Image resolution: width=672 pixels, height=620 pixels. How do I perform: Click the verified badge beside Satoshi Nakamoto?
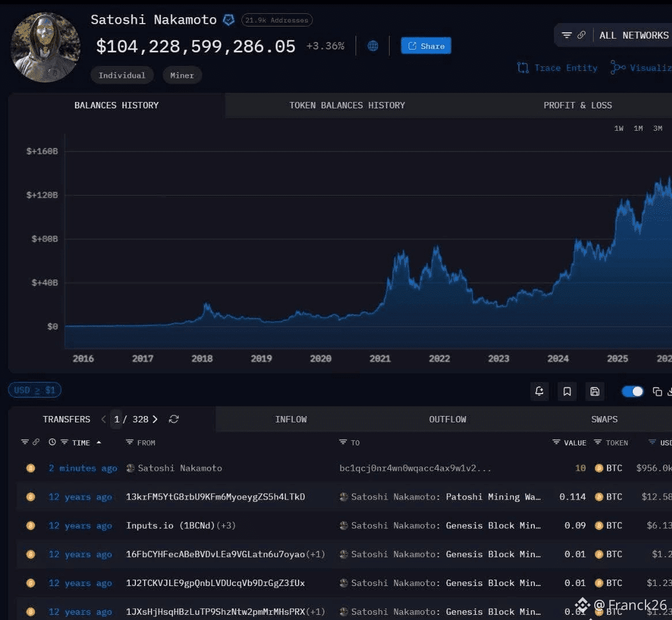(x=229, y=19)
